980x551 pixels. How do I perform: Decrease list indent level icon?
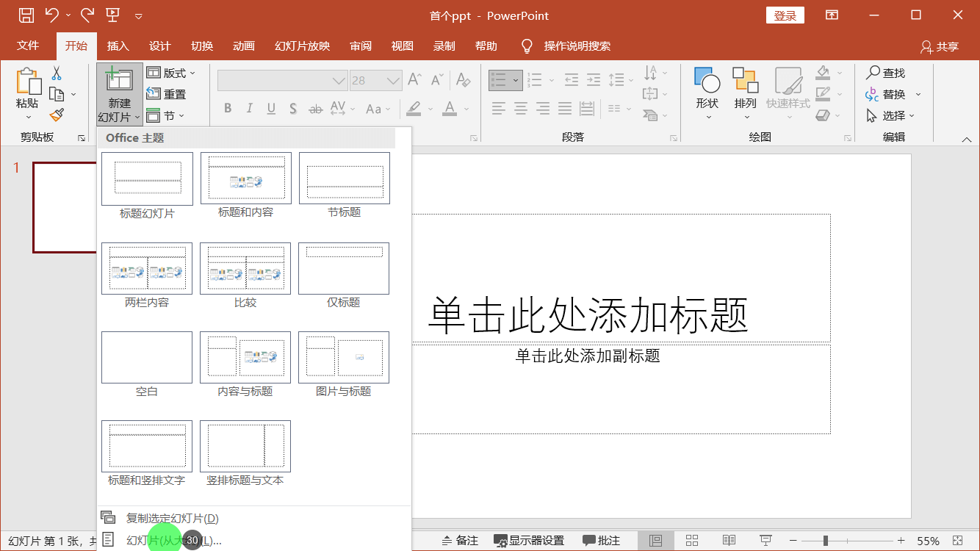pos(572,80)
